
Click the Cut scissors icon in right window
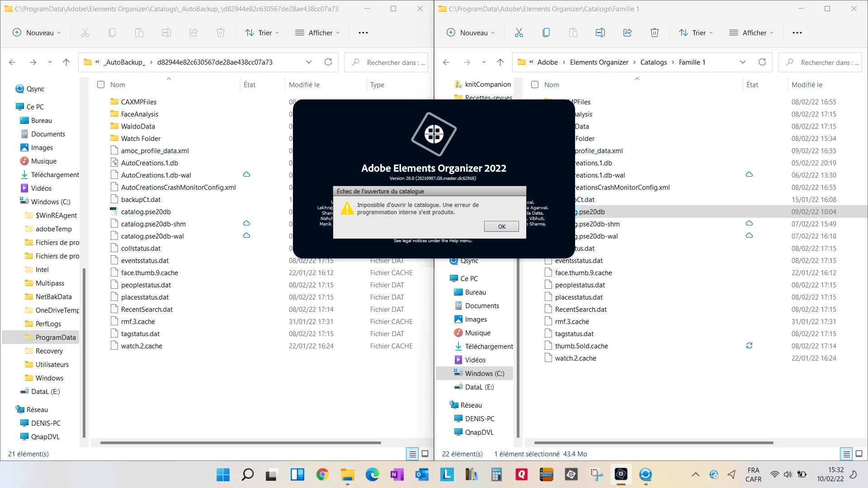click(x=519, y=33)
